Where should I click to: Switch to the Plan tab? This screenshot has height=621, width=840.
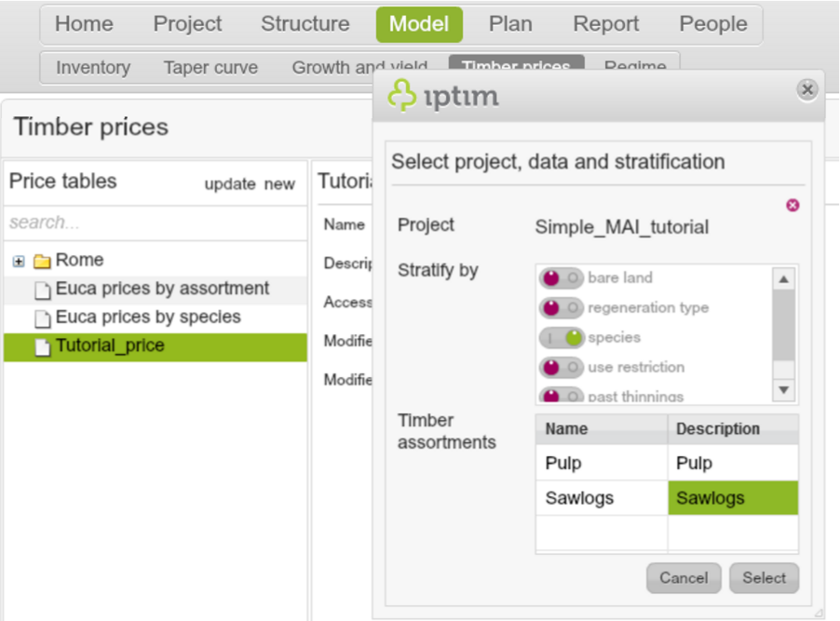pos(510,24)
